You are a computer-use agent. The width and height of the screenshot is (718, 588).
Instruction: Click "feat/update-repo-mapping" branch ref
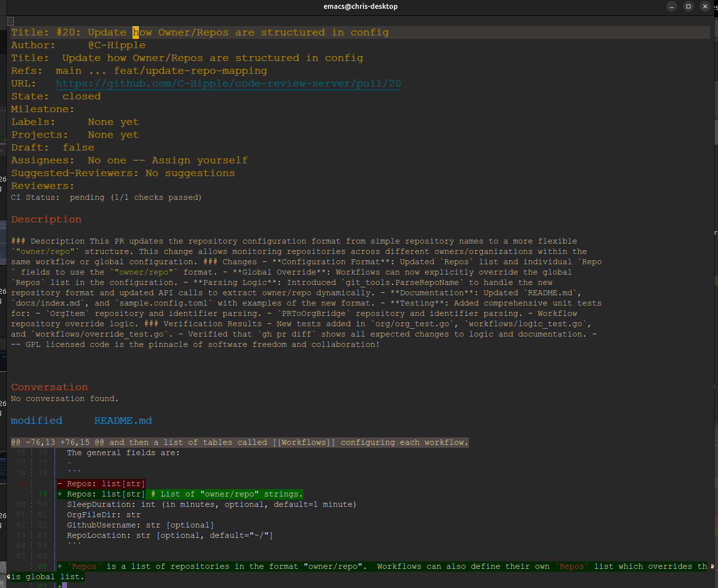190,71
